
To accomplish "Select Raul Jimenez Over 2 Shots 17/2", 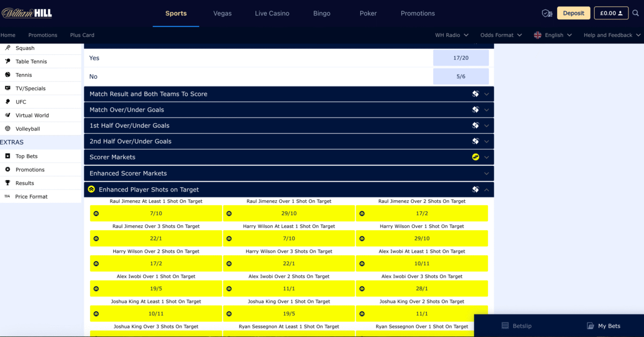I will (x=422, y=213).
